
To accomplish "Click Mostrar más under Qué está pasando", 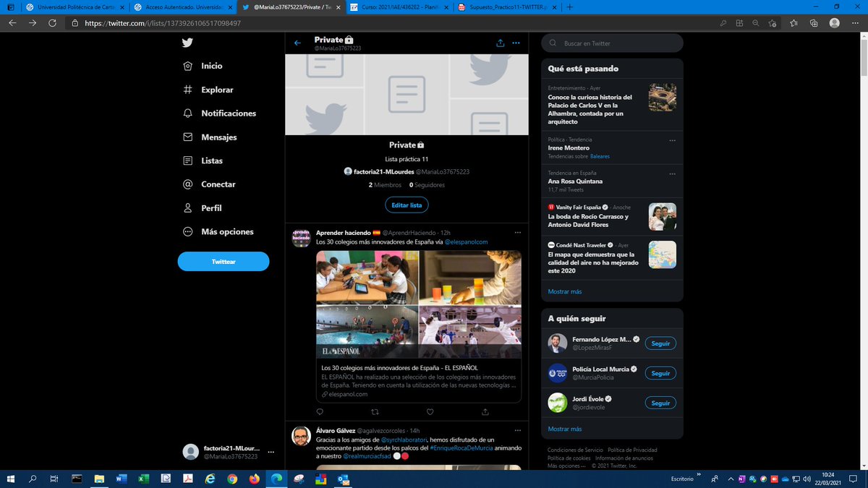I will (x=565, y=292).
